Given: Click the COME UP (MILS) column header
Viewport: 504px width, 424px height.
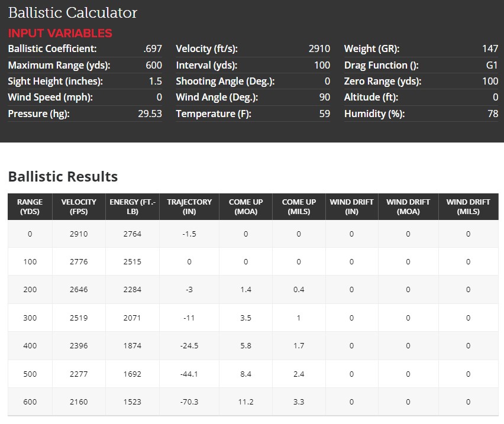Looking at the screenshot, I should (x=299, y=206).
